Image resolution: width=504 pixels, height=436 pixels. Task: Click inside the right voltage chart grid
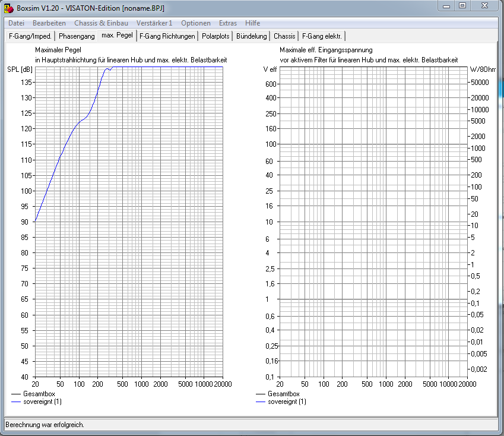373,222
